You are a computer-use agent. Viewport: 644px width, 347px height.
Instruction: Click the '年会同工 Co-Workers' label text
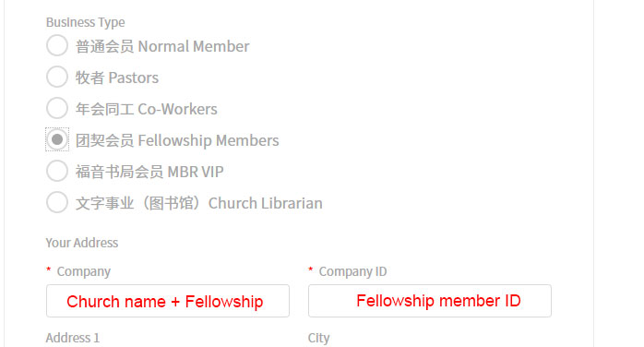[x=146, y=109]
